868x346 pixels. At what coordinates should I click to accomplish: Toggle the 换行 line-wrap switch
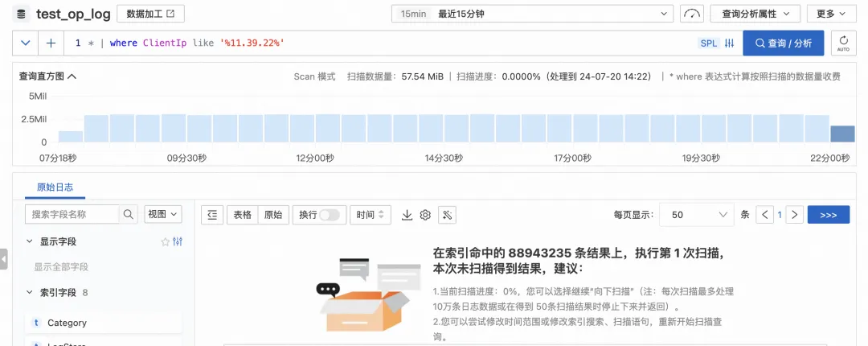pos(329,215)
